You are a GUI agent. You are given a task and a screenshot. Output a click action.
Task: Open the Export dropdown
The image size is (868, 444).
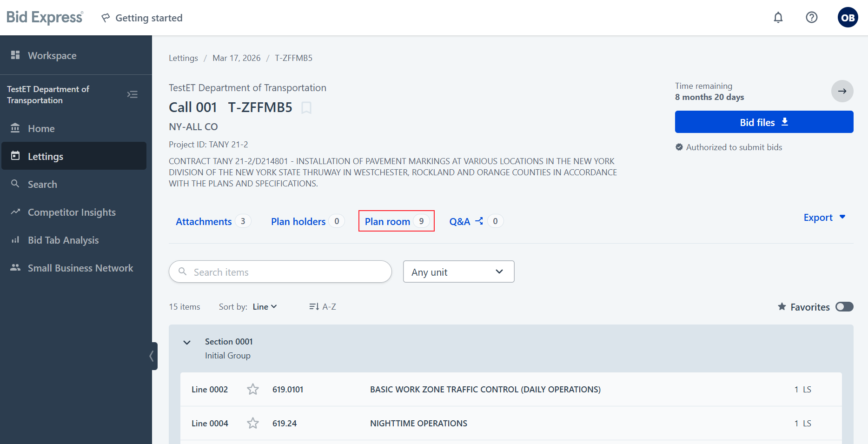[x=825, y=218]
